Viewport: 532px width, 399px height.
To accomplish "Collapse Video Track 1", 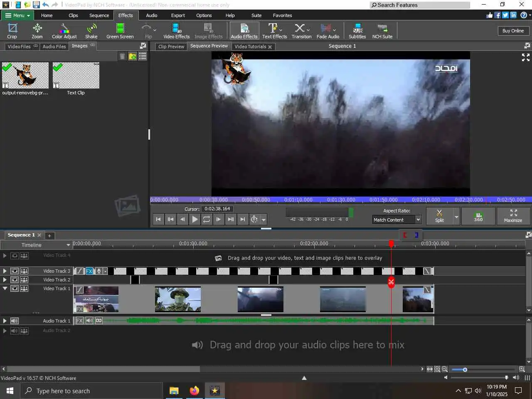I will (x=5, y=288).
